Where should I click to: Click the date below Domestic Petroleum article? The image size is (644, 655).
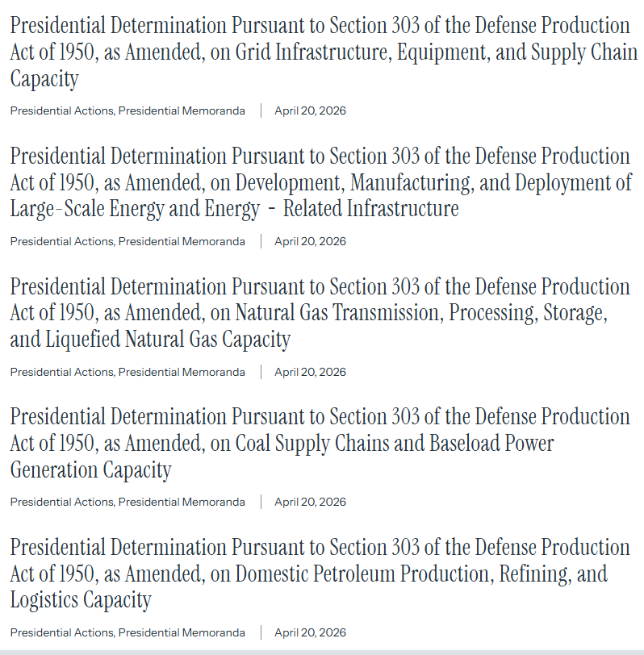click(310, 632)
